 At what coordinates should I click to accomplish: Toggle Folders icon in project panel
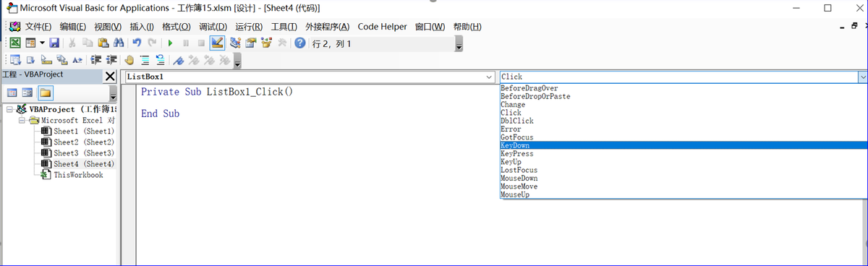(x=45, y=93)
